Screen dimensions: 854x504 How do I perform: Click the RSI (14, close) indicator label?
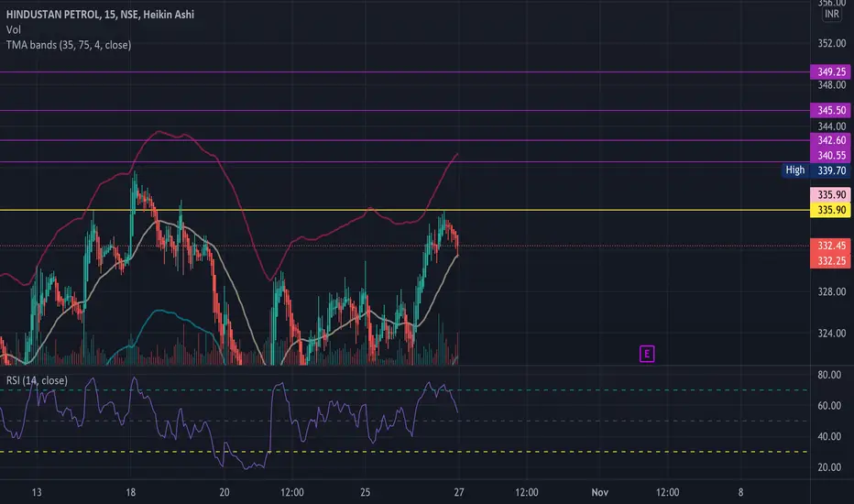coord(37,380)
